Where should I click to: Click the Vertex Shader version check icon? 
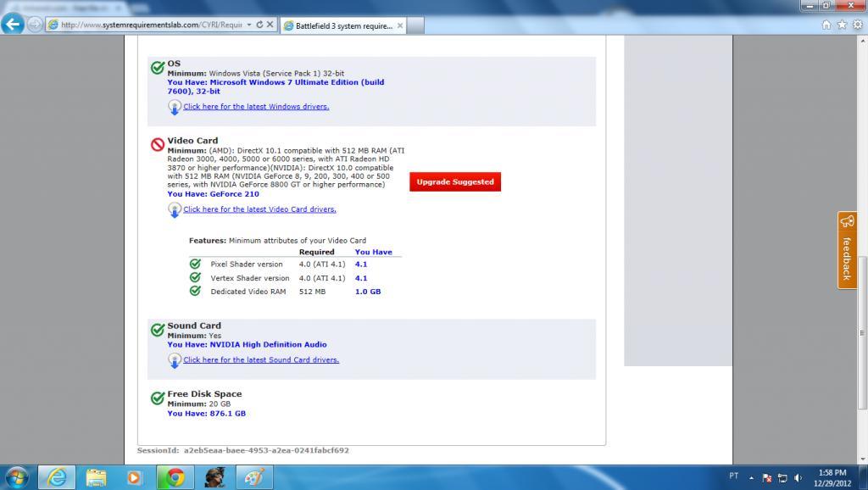[x=195, y=277]
